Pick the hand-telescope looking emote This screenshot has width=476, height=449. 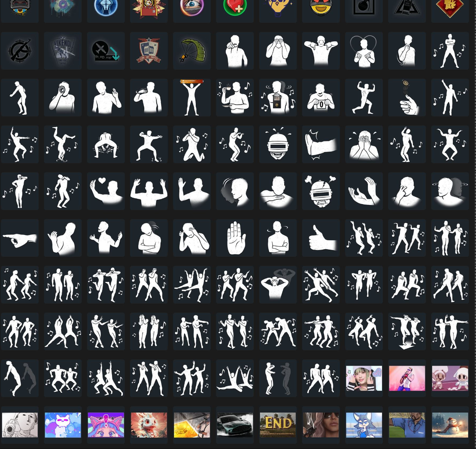click(63, 98)
